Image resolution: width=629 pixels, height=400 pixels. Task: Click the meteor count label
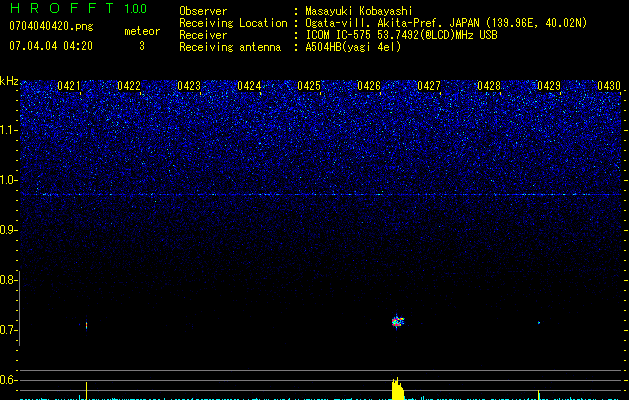tap(142, 31)
